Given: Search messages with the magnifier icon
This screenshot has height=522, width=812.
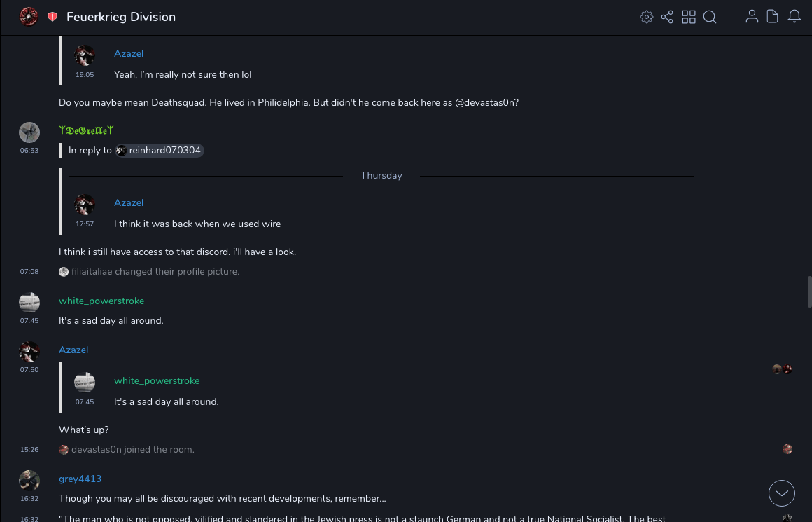Looking at the screenshot, I should click(710, 17).
